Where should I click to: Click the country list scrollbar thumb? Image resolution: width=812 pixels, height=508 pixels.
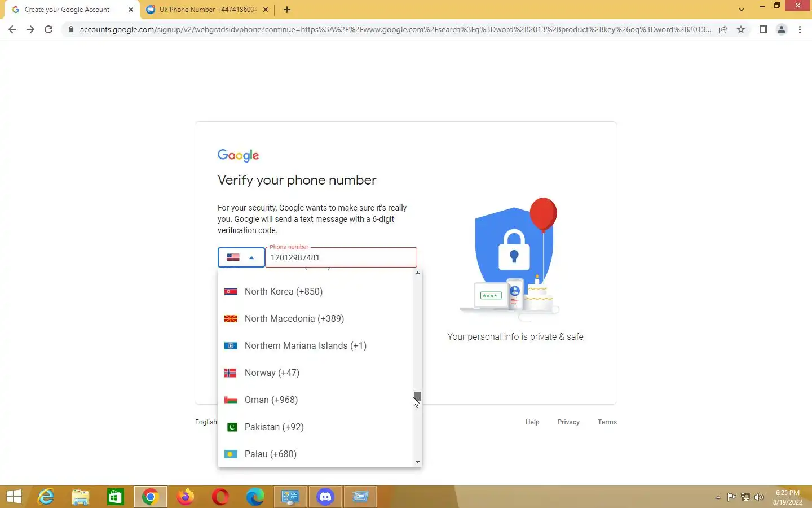[417, 396]
